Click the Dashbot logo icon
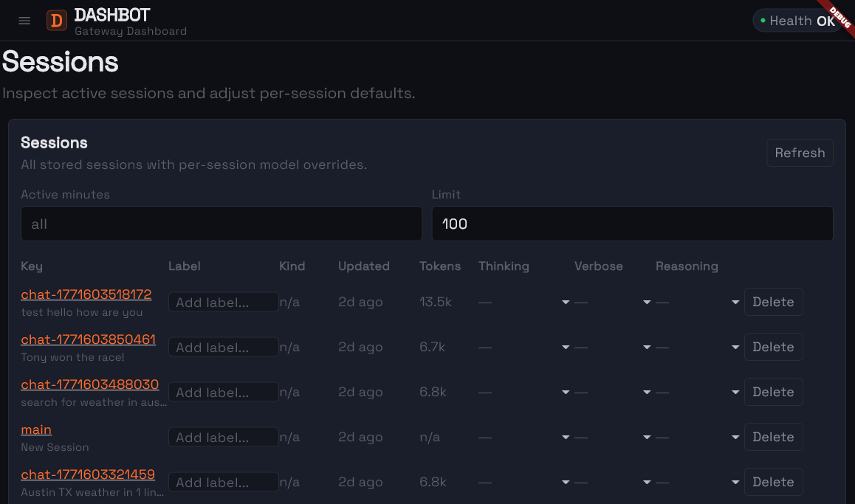The height and width of the screenshot is (504, 855). click(57, 20)
